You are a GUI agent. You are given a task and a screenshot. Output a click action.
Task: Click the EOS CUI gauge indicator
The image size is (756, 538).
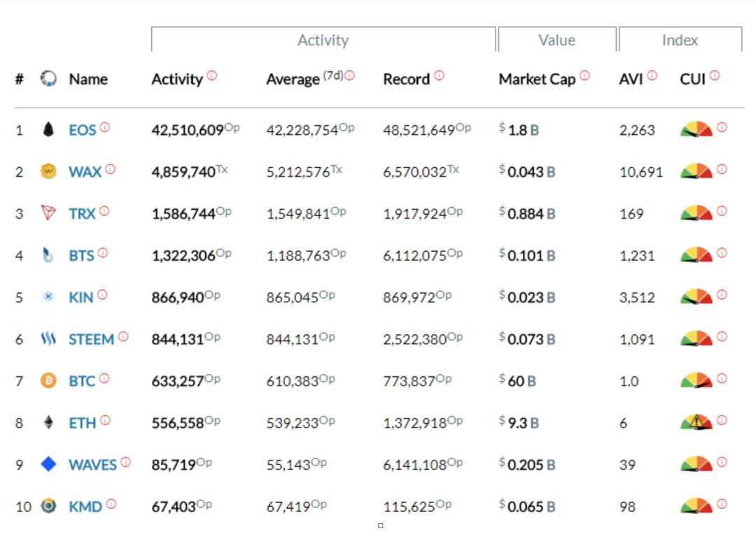pyautogui.click(x=696, y=129)
